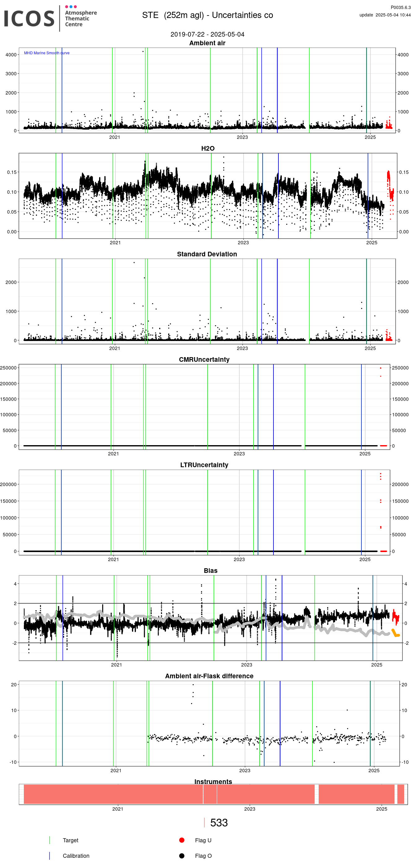415x868 pixels.
Task: Click the orange line segment in the Bias chart
Action: click(395, 633)
